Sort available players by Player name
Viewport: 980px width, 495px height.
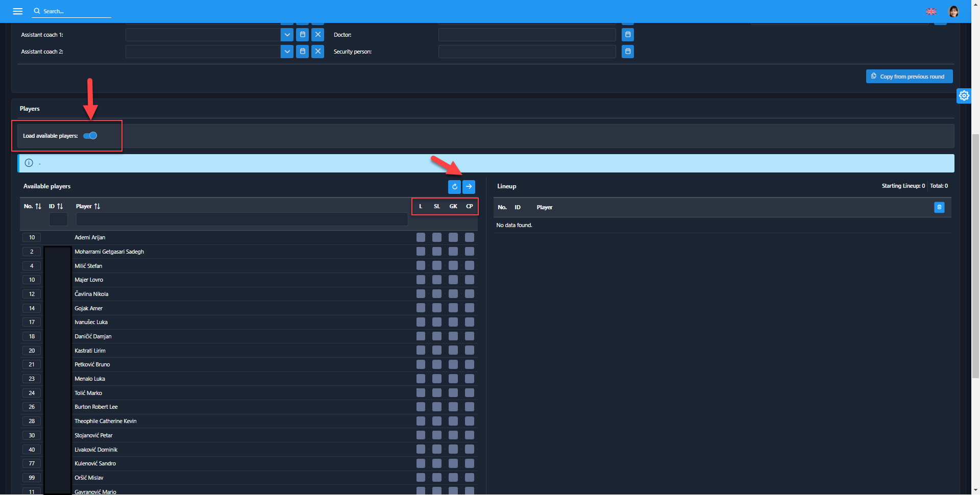97,206
